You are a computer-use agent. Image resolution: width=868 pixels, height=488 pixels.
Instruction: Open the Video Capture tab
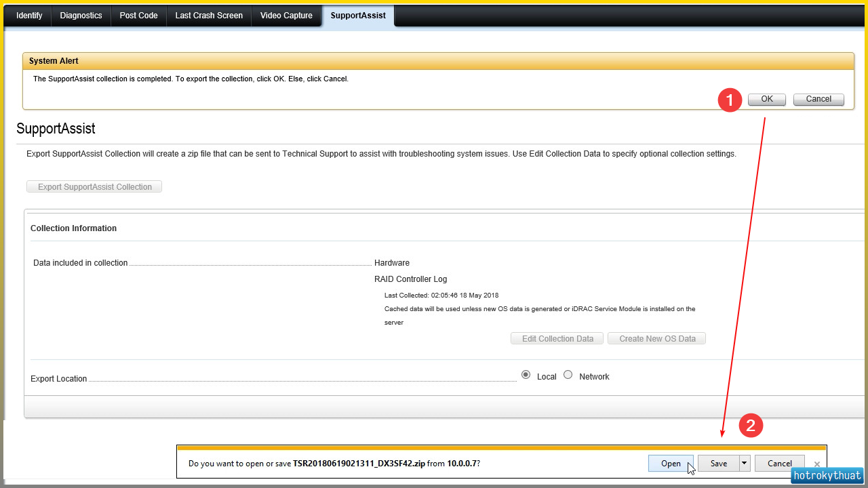(x=286, y=16)
